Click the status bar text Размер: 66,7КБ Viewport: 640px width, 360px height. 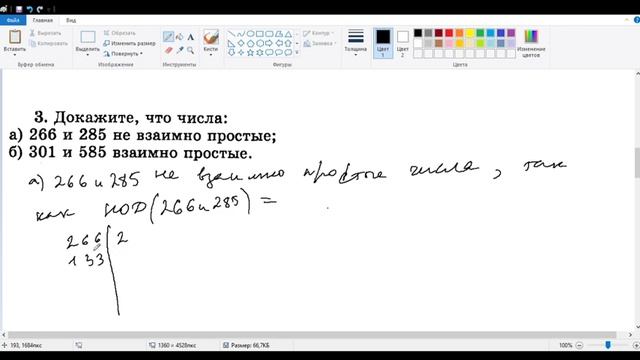point(250,345)
